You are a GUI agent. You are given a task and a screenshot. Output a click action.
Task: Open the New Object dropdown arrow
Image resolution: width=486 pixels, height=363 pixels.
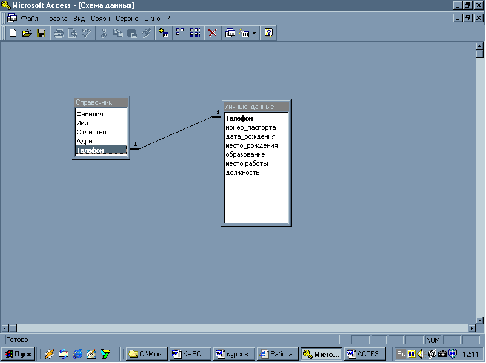(x=254, y=33)
